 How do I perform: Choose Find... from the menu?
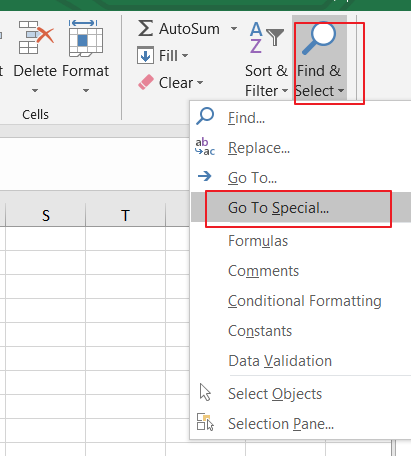point(301,118)
